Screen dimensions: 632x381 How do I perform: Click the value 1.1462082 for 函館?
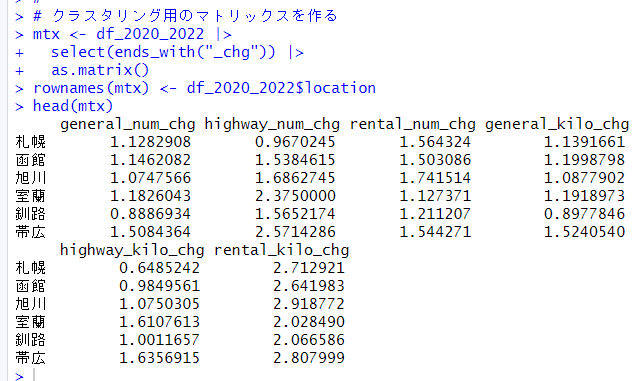coord(150,160)
